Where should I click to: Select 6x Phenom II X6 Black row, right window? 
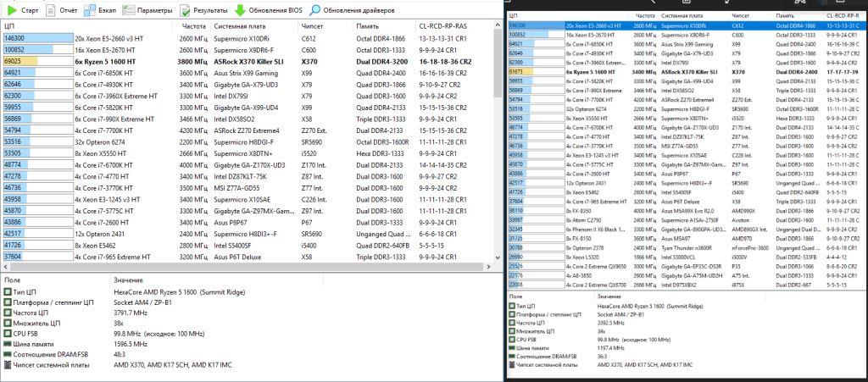tap(687, 229)
